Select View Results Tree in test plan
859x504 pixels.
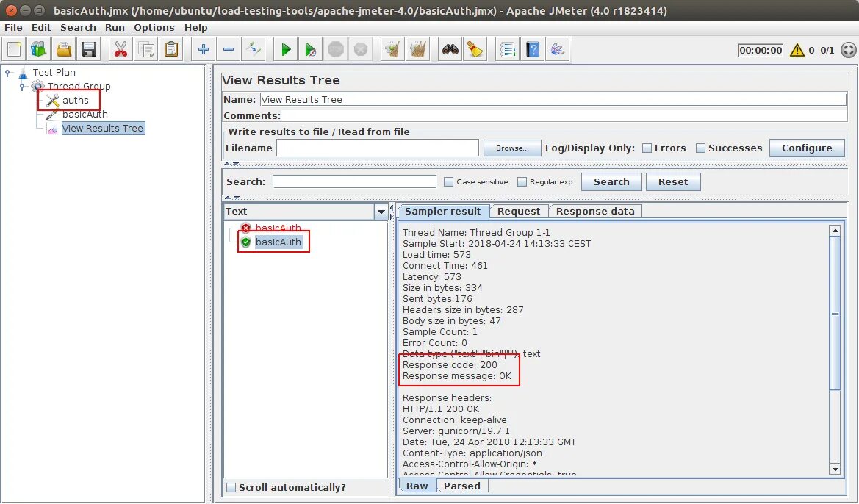point(103,128)
